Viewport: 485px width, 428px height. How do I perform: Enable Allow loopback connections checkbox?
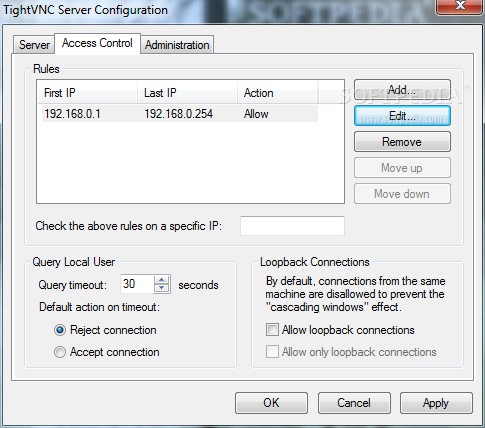(272, 330)
